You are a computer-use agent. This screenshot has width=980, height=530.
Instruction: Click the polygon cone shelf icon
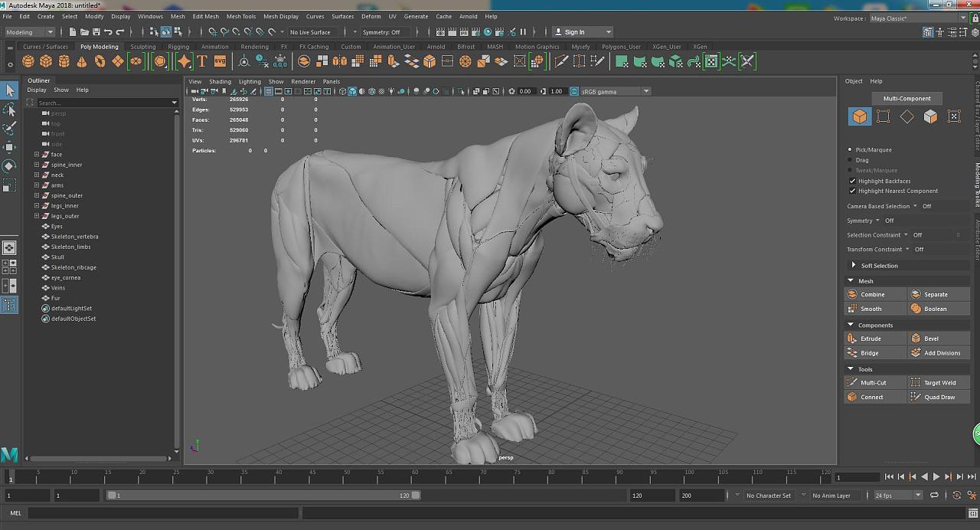[x=82, y=61]
